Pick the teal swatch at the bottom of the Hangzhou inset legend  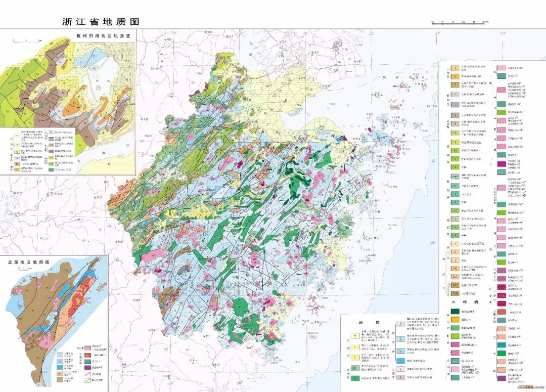point(51,169)
